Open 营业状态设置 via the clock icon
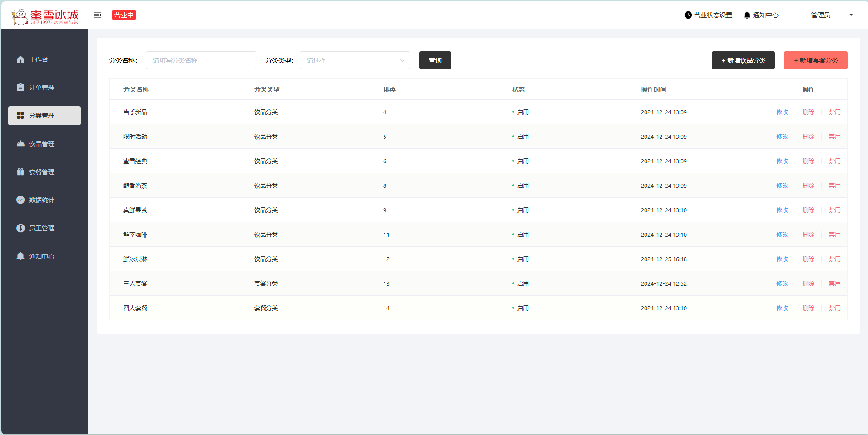Screen dimensions: 868x435 [x=688, y=15]
